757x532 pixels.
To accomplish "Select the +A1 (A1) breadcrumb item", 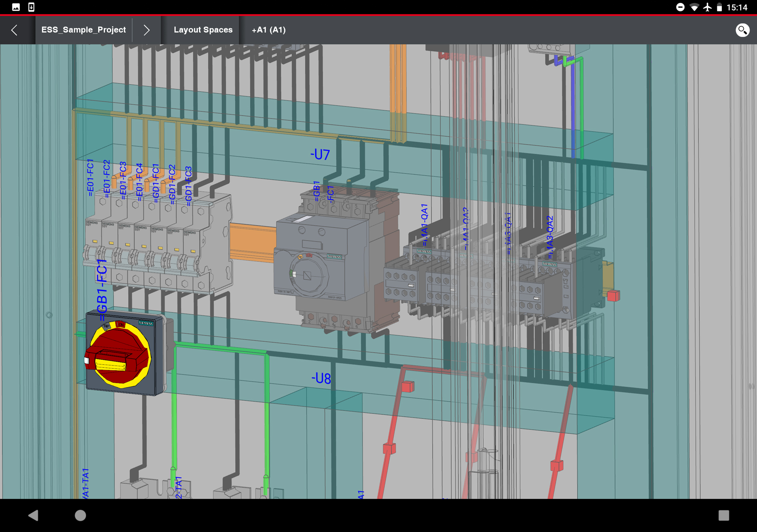I will tap(268, 30).
